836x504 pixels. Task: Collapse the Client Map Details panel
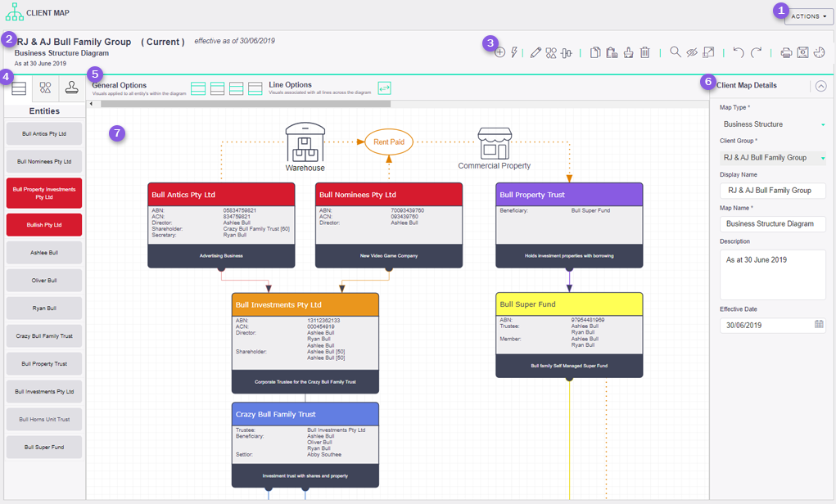pyautogui.click(x=821, y=86)
